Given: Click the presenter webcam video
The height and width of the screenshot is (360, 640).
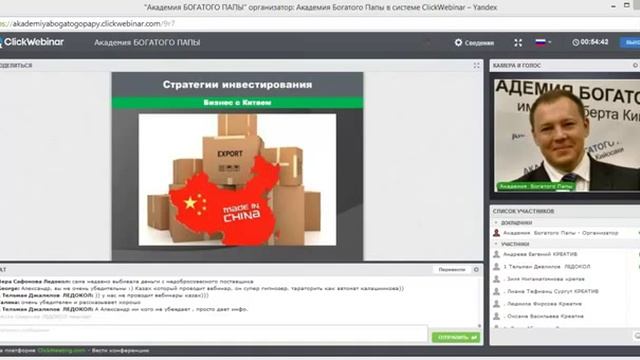Looking at the screenshot, I should tap(567, 135).
